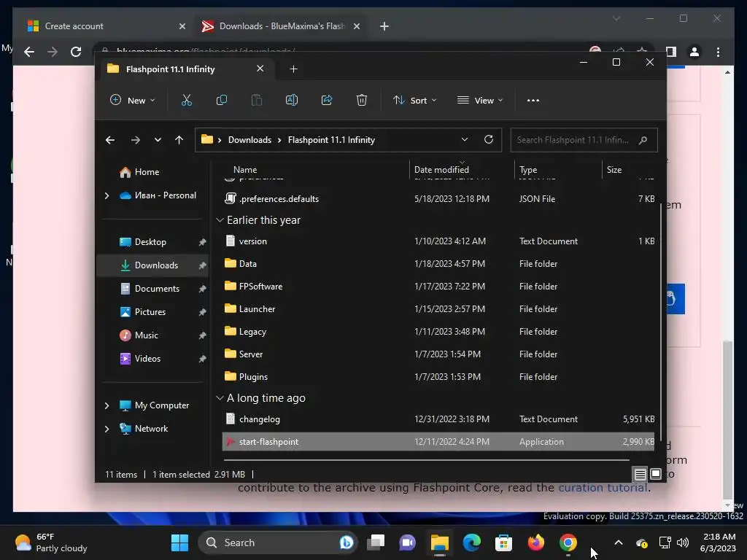The width and height of the screenshot is (747, 560).
Task: Sort by the Type column header
Action: (558, 169)
